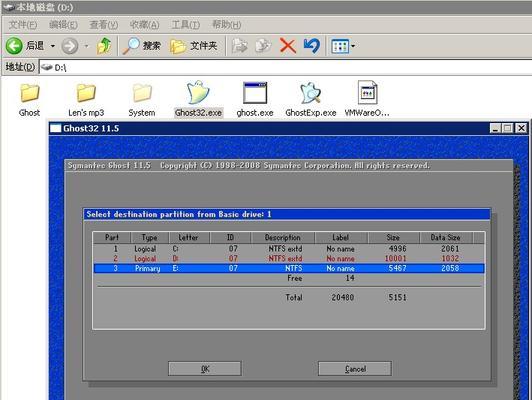Select the Len's mp3 folder icon

86,93
